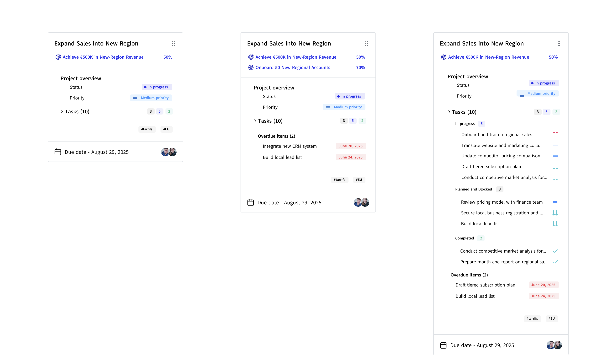Click checkmark next to Prepare month-end report

click(555, 262)
